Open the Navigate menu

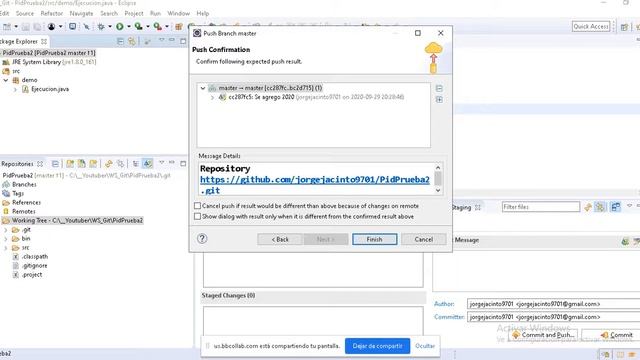coord(81,13)
